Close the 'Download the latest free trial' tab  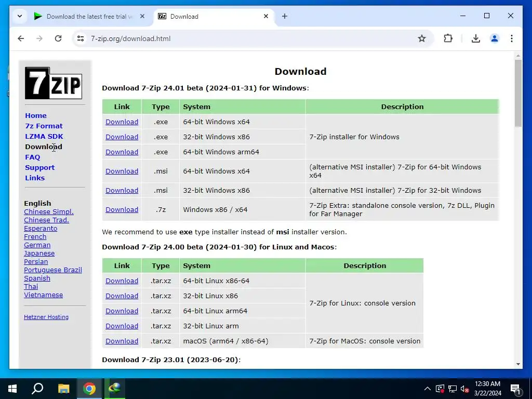[142, 16]
